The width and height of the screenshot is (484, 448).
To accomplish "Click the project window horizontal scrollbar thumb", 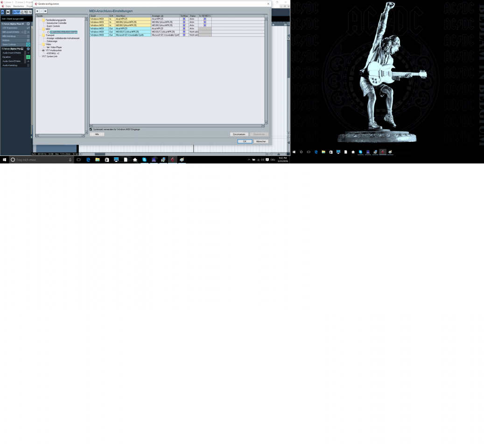I will (x=100, y=154).
